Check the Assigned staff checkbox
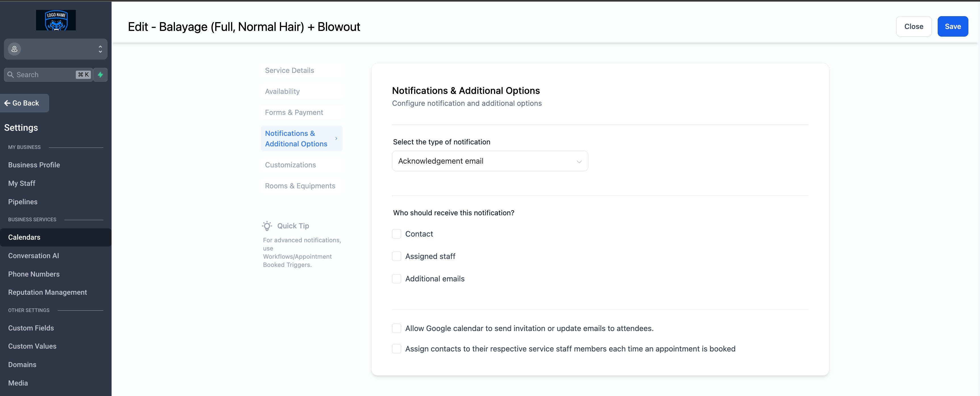The height and width of the screenshot is (396, 980). tap(396, 256)
